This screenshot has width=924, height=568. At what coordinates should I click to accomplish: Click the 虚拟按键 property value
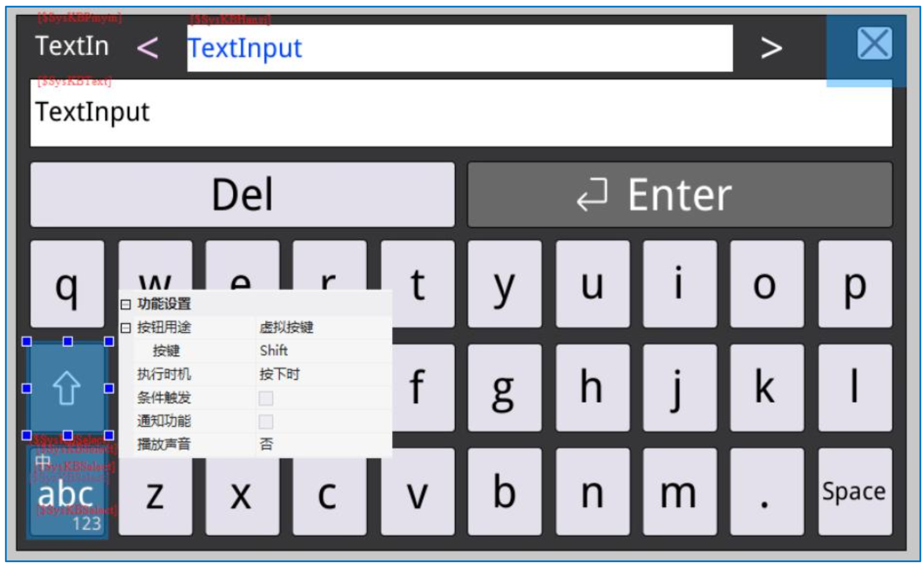pyautogui.click(x=286, y=328)
